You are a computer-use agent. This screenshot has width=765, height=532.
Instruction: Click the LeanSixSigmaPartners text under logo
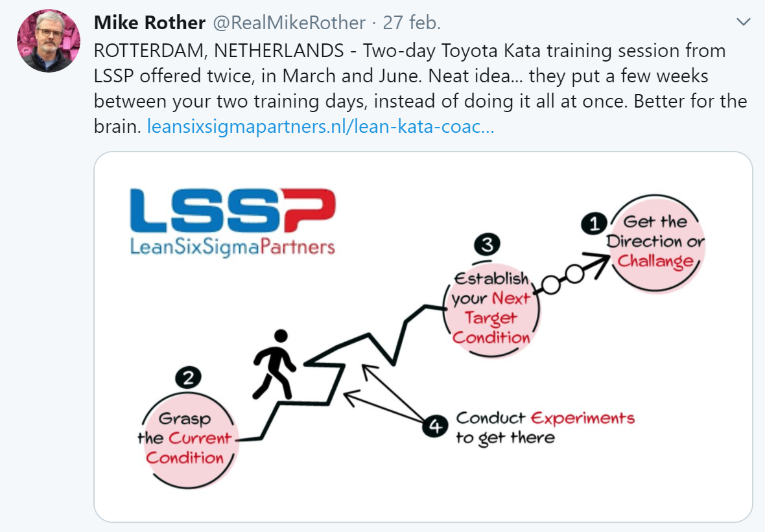coord(232,247)
